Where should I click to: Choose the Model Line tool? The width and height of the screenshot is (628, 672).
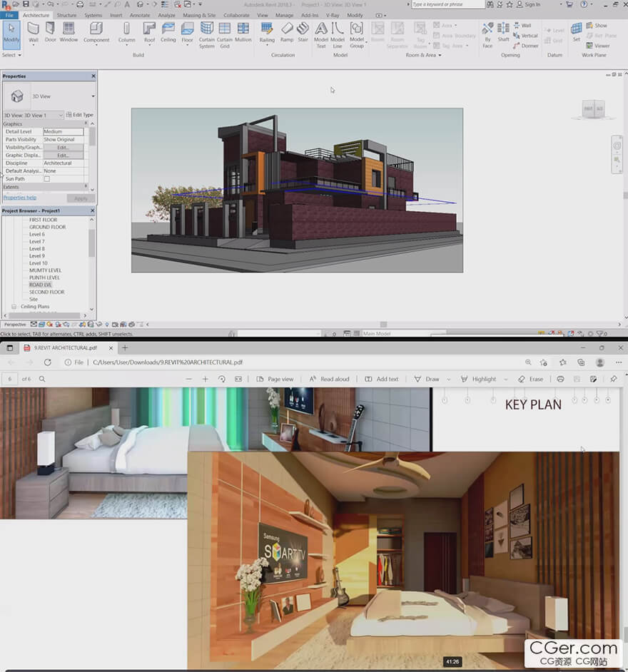[338, 35]
